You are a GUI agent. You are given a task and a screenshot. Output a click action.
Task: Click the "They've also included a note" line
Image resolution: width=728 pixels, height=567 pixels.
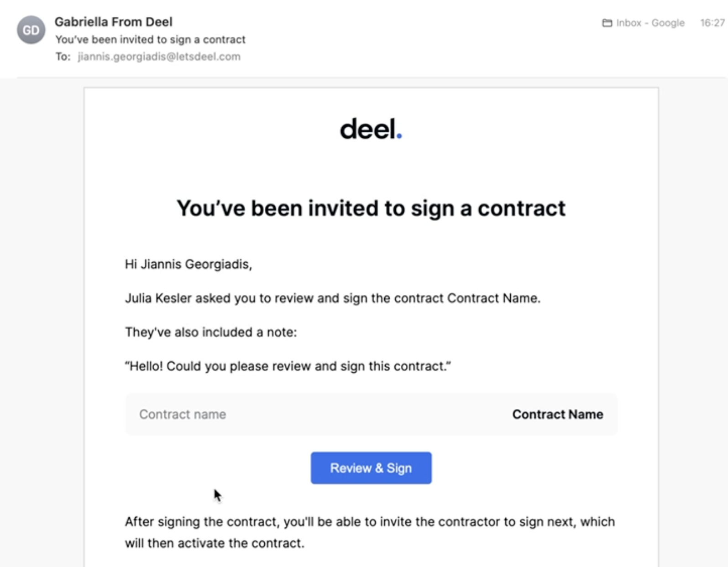coord(211,332)
